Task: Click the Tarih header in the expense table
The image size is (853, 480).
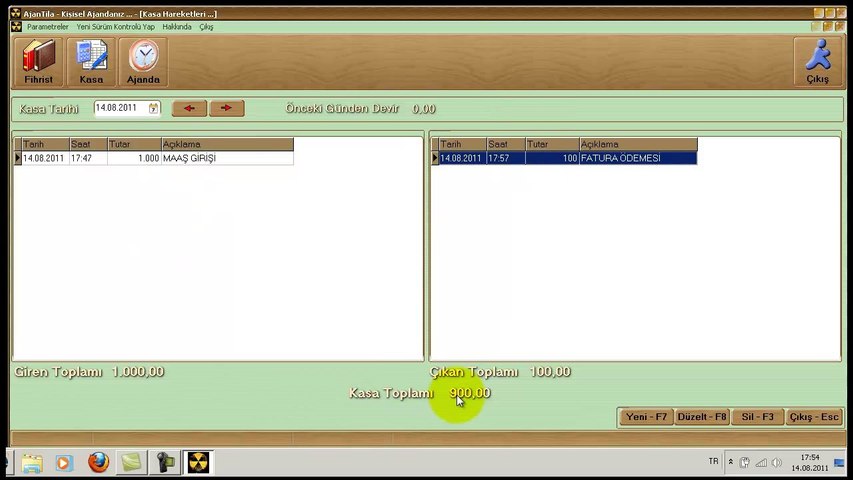Action: pyautogui.click(x=462, y=144)
